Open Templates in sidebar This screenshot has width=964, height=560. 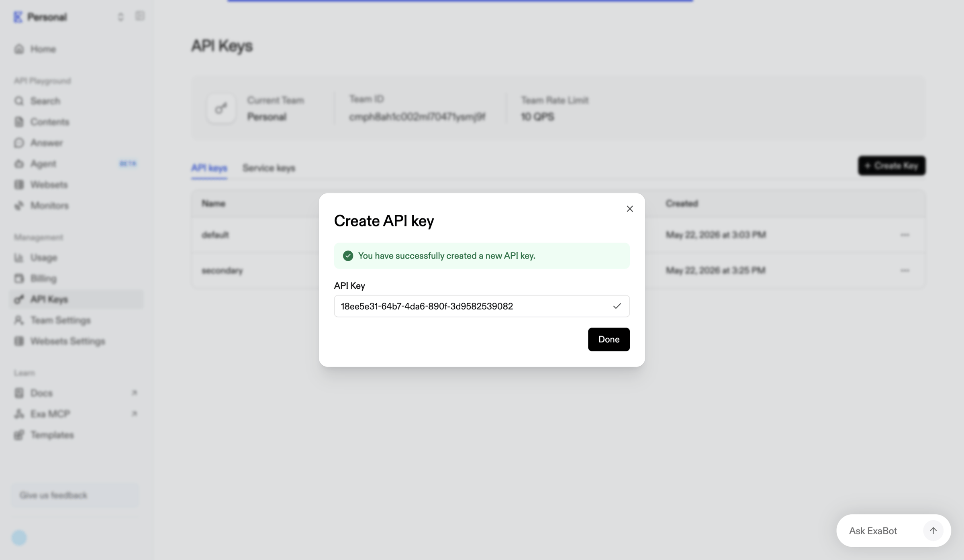point(76,434)
